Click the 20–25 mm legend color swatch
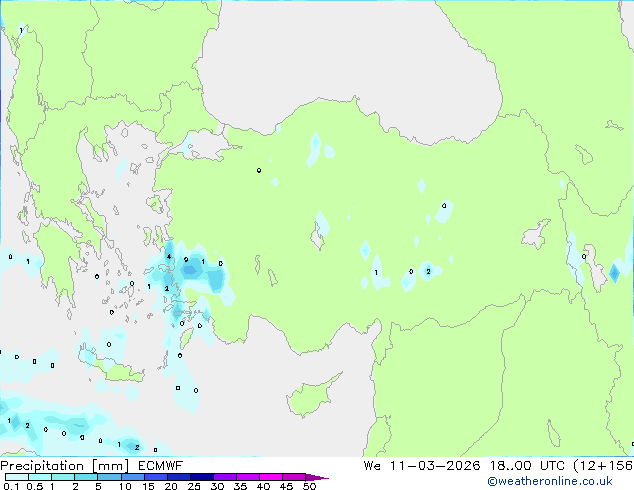 coord(178,477)
